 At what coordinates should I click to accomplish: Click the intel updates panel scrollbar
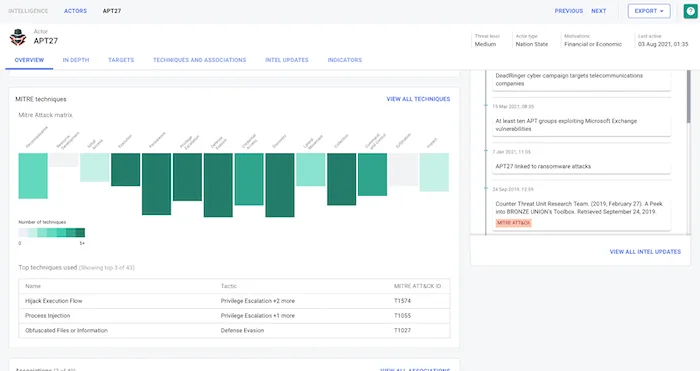(x=688, y=96)
